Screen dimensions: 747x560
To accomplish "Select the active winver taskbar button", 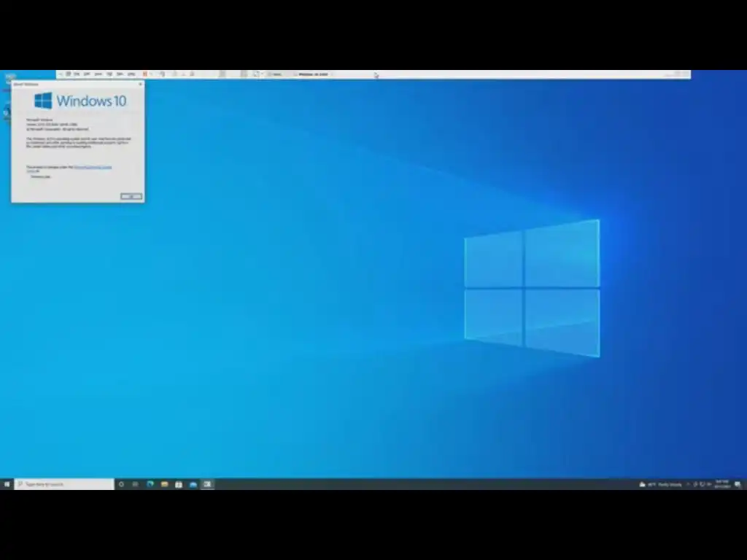I will coord(207,484).
